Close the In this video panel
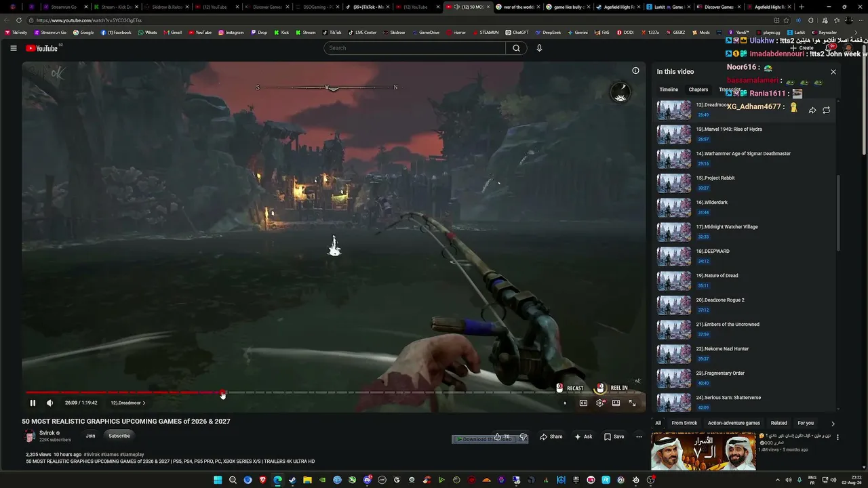Screen dimensions: 868x488 [833, 72]
